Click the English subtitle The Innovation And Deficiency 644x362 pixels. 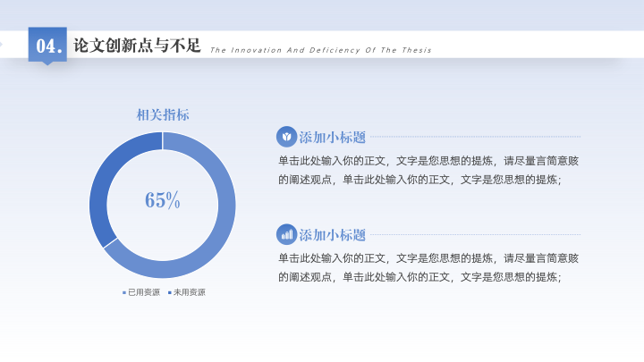(321, 50)
